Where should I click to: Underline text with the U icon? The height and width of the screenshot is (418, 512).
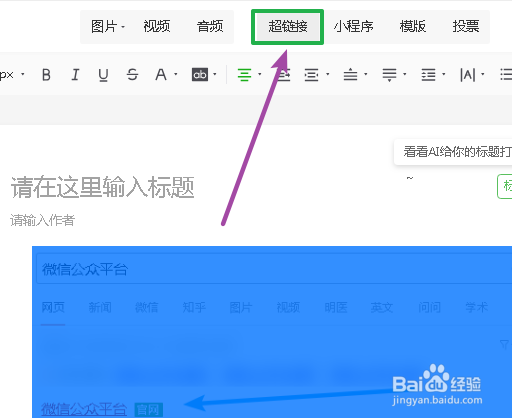pyautogui.click(x=103, y=75)
